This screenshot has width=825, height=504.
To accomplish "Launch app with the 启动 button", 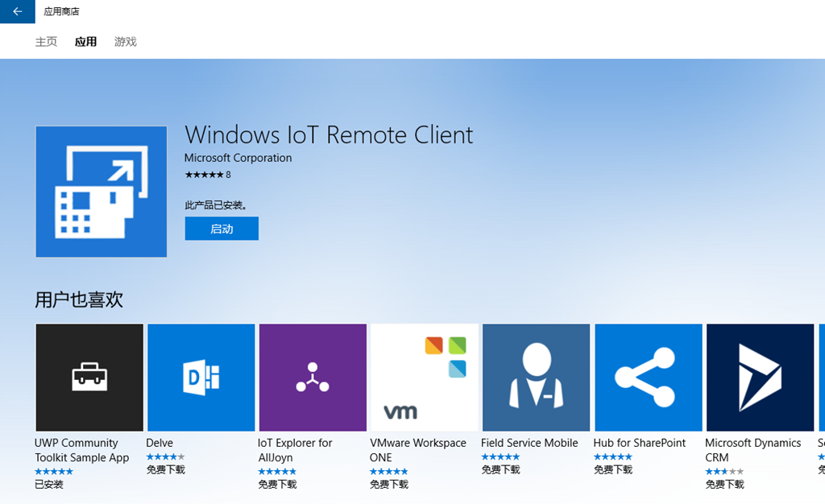I will (222, 229).
